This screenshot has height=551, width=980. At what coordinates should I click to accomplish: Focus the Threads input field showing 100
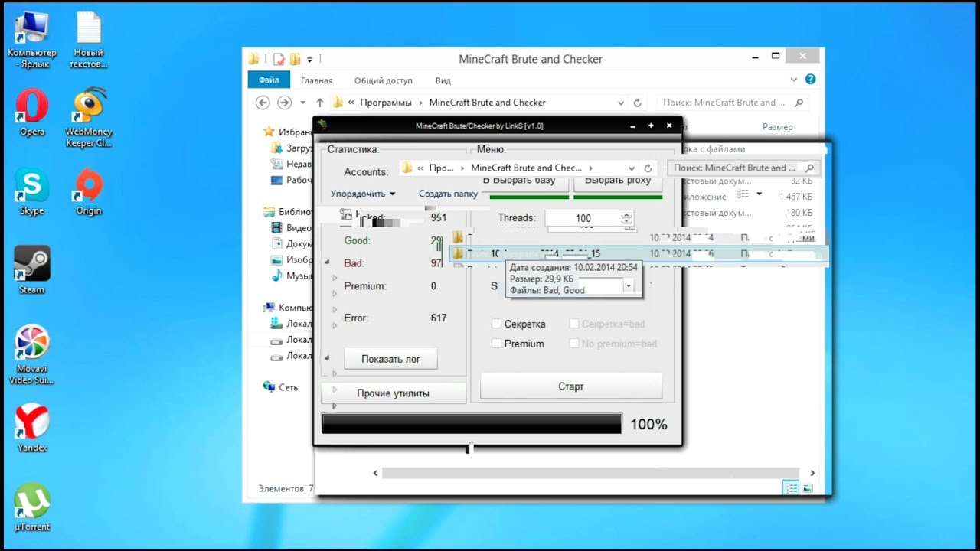tap(583, 219)
